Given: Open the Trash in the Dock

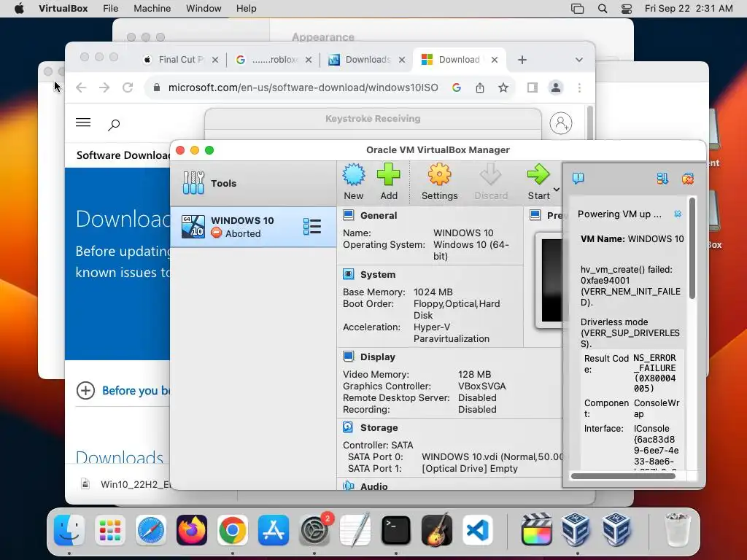Looking at the screenshot, I should point(677,529).
